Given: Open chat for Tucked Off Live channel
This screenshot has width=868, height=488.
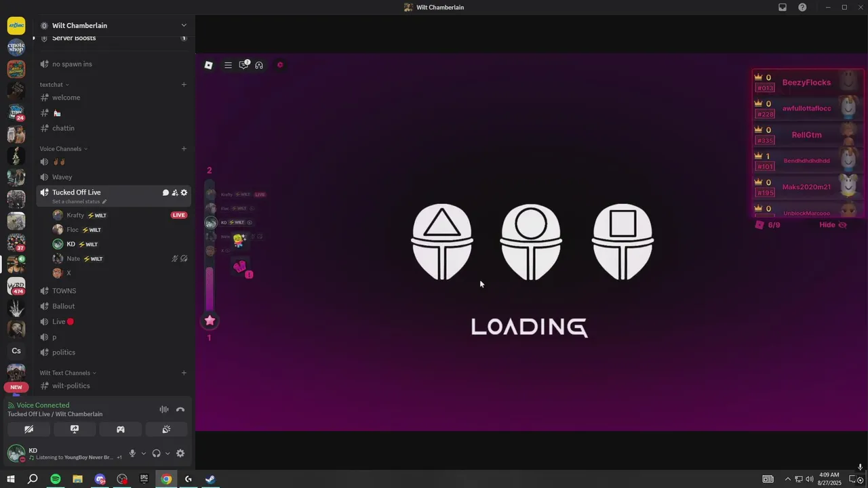Looking at the screenshot, I should tap(165, 192).
